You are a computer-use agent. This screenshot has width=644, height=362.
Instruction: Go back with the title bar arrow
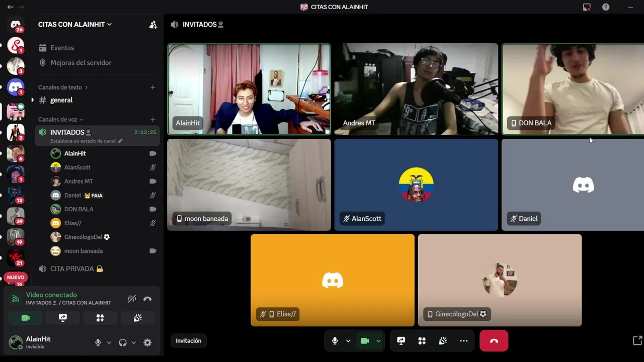(10, 7)
